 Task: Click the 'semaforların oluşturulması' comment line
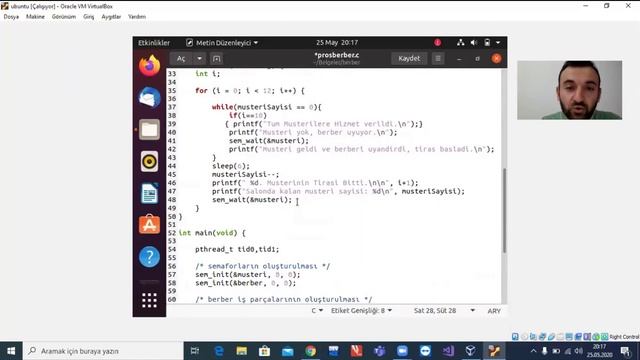coord(262,266)
